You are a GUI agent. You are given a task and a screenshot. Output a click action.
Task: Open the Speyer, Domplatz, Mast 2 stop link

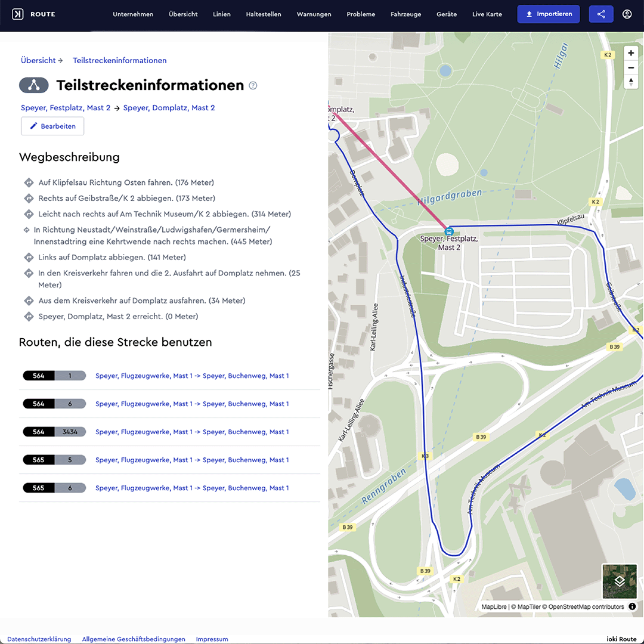pyautogui.click(x=169, y=108)
